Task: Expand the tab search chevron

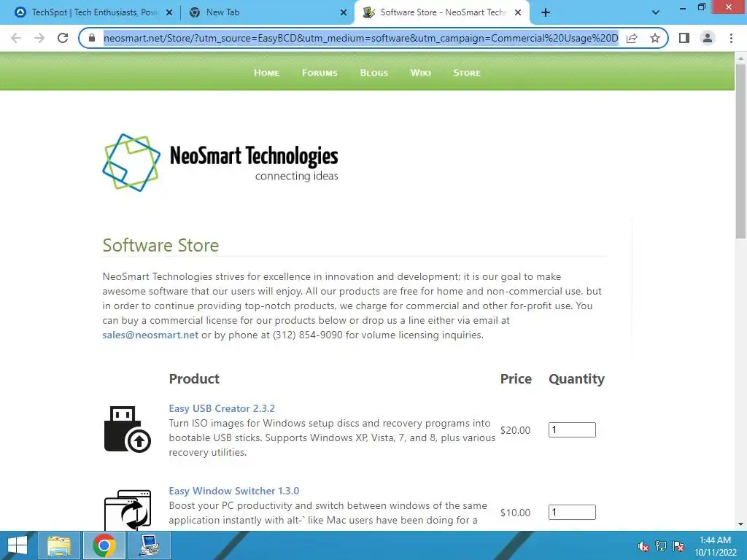Action: (x=656, y=13)
